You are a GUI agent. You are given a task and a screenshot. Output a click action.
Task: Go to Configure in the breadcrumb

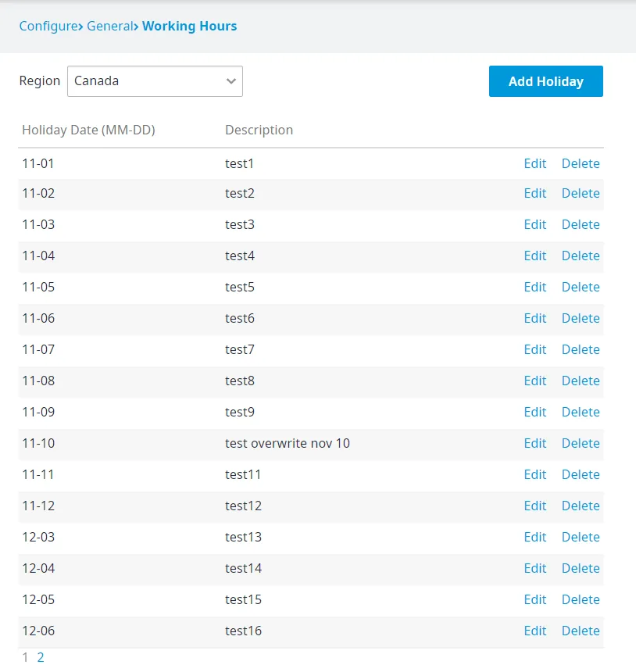(x=48, y=26)
